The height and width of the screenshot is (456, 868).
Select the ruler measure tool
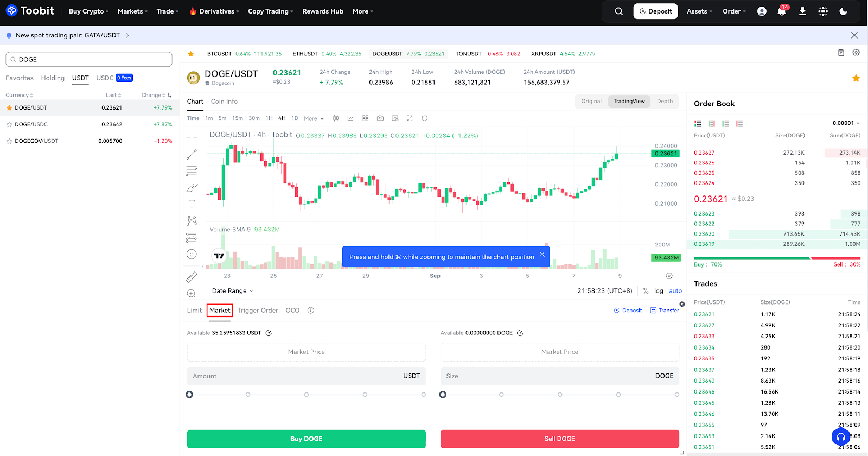pos(192,277)
